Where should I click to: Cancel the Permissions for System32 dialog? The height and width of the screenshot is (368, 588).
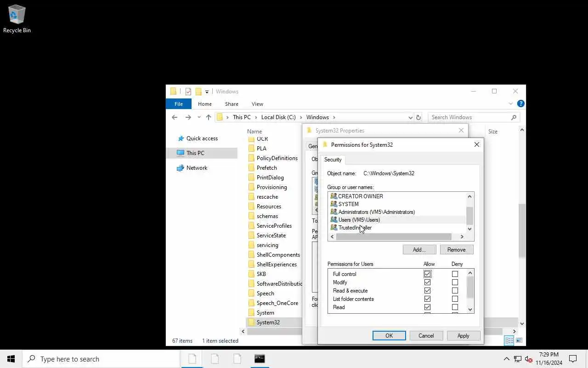coord(426,336)
